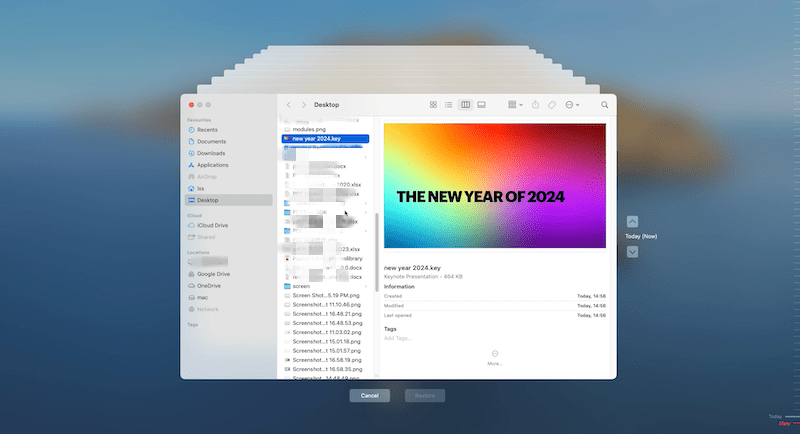Jump to later backup with down arrow
This screenshot has width=800, height=434.
coord(632,251)
